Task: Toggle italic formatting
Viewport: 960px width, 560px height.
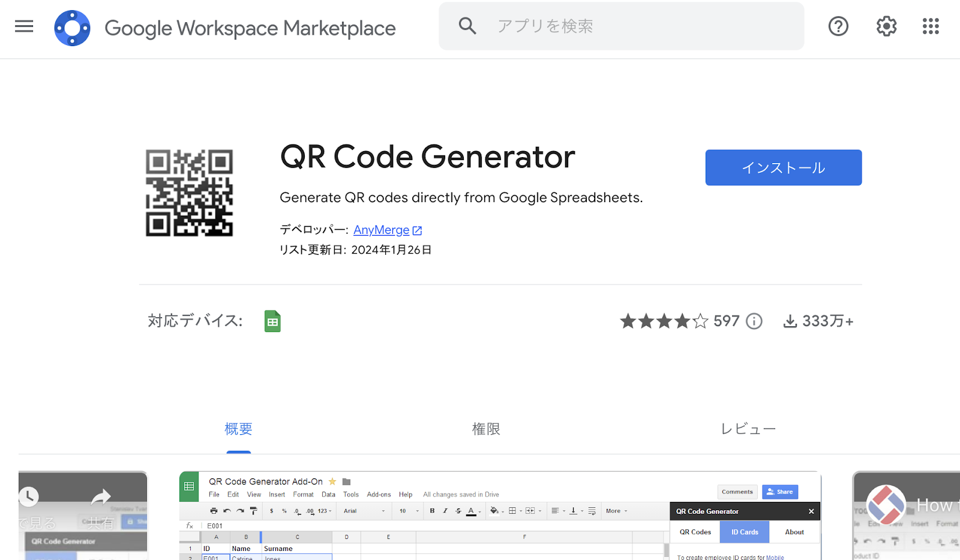Action: point(445,511)
